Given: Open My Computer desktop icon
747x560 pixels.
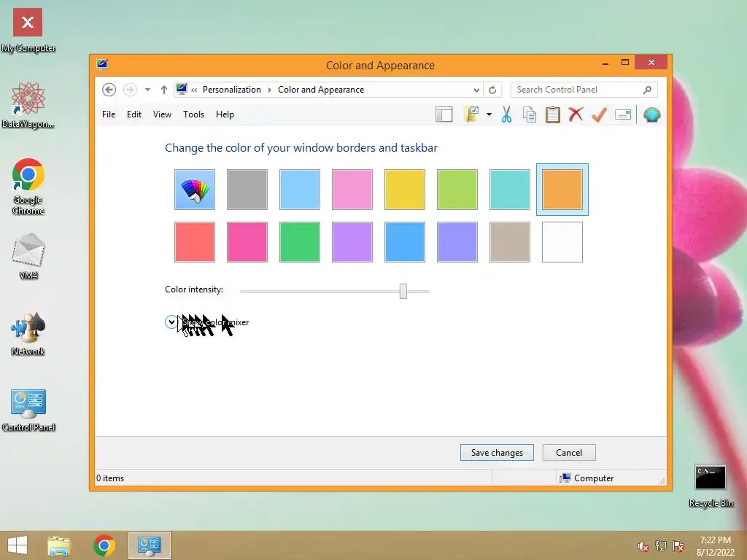Looking at the screenshot, I should 28,31.
